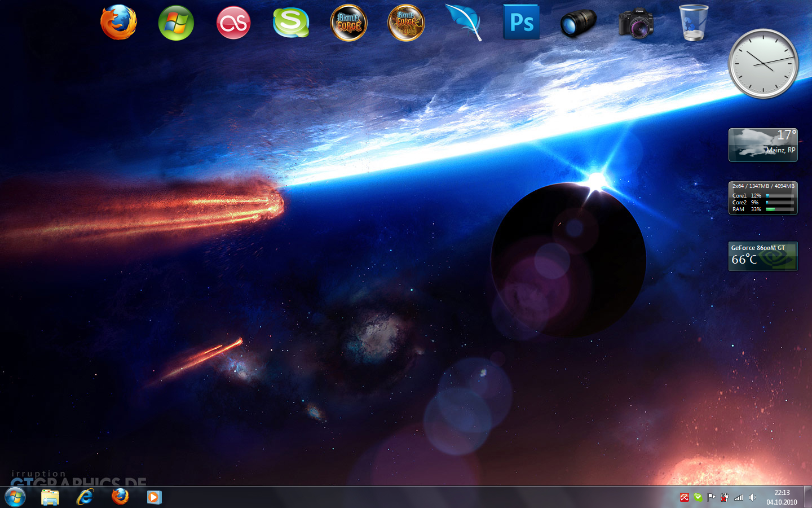
Task: Open the Windows Start menu
Action: coord(15,497)
